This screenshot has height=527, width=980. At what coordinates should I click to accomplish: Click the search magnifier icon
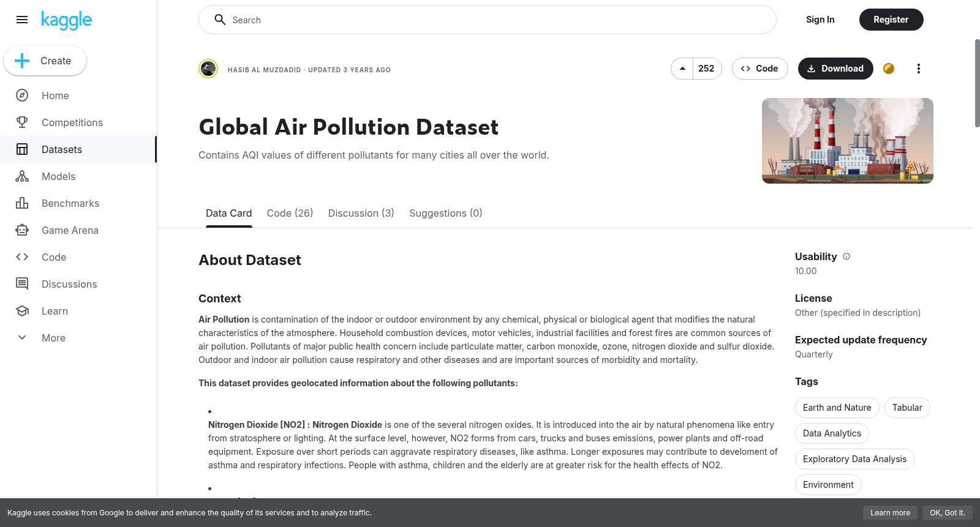220,20
